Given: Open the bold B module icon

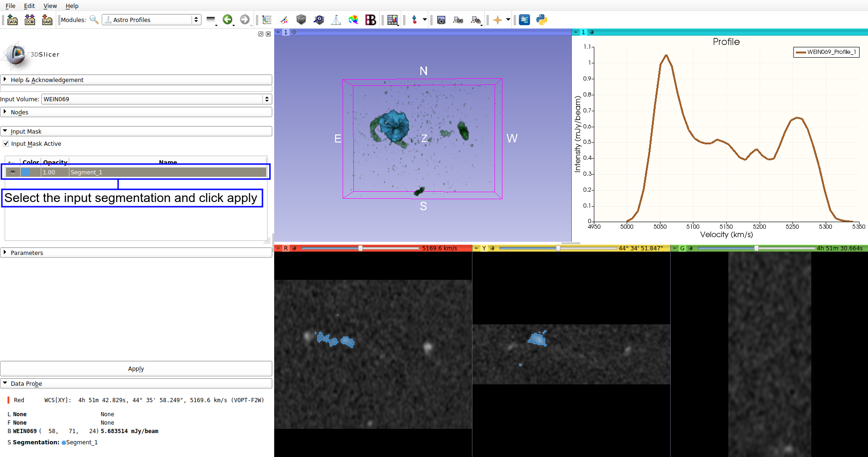Looking at the screenshot, I should pyautogui.click(x=371, y=20).
